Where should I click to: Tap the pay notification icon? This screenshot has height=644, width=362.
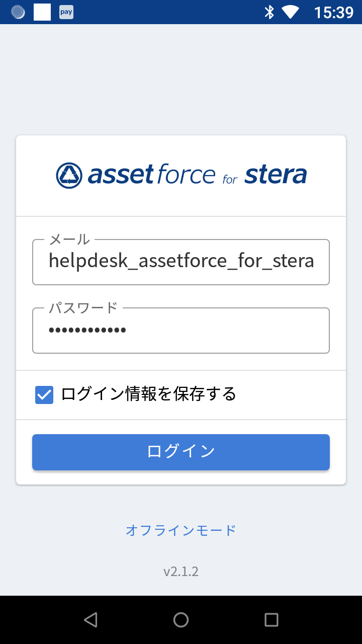tap(66, 12)
